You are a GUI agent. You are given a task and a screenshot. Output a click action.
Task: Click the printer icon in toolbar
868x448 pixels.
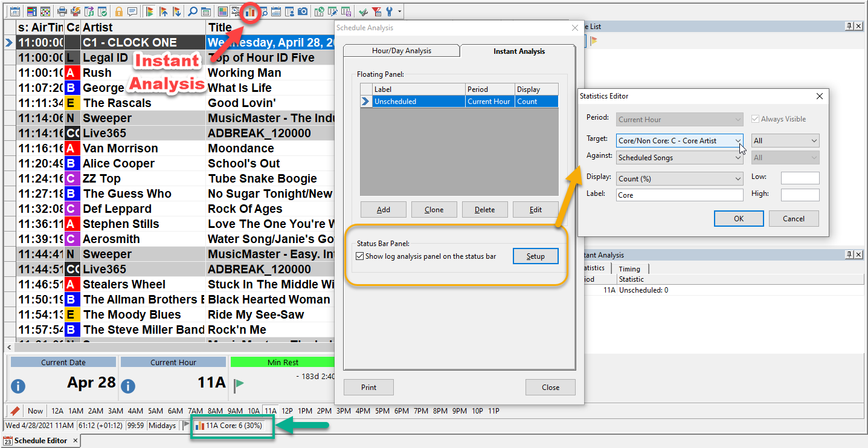(x=62, y=11)
